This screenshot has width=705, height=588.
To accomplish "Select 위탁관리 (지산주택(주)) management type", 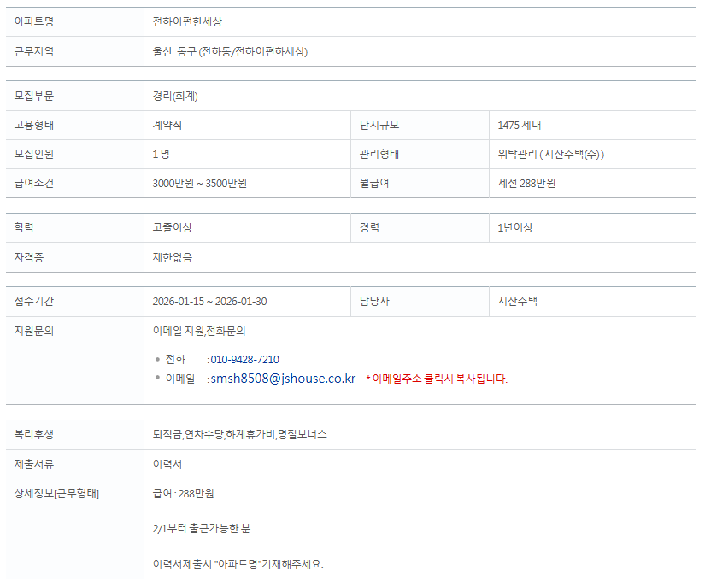I will (551, 154).
